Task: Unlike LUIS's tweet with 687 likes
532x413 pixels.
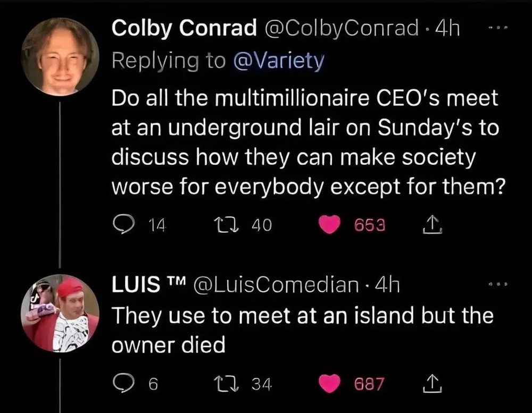Action: tap(329, 384)
